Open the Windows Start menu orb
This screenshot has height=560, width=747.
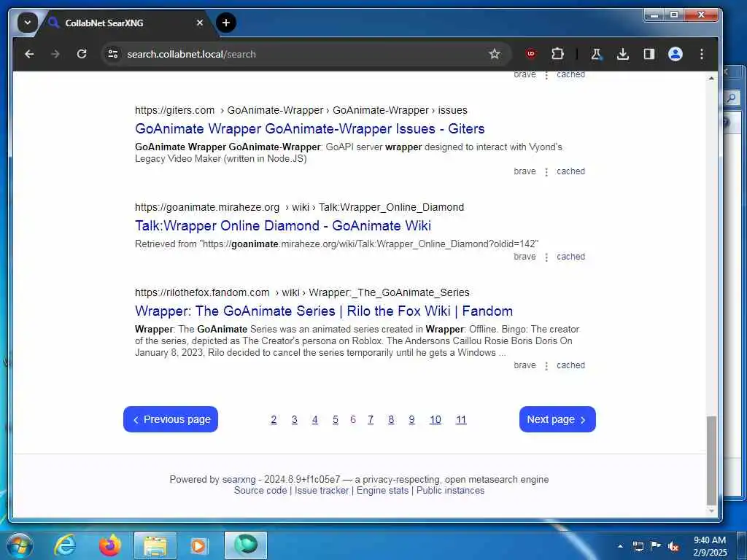[x=19, y=545]
